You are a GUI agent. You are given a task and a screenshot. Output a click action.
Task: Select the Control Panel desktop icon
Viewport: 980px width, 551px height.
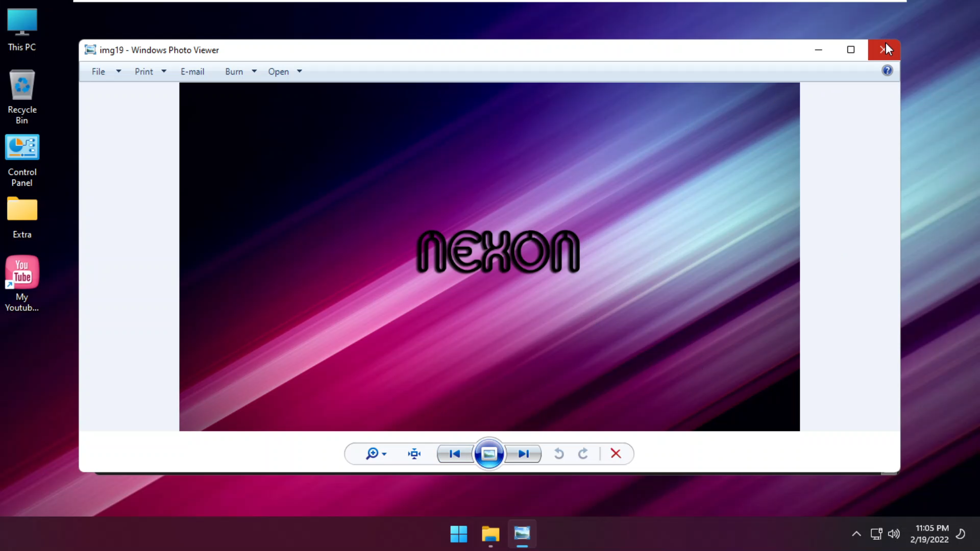pyautogui.click(x=22, y=161)
